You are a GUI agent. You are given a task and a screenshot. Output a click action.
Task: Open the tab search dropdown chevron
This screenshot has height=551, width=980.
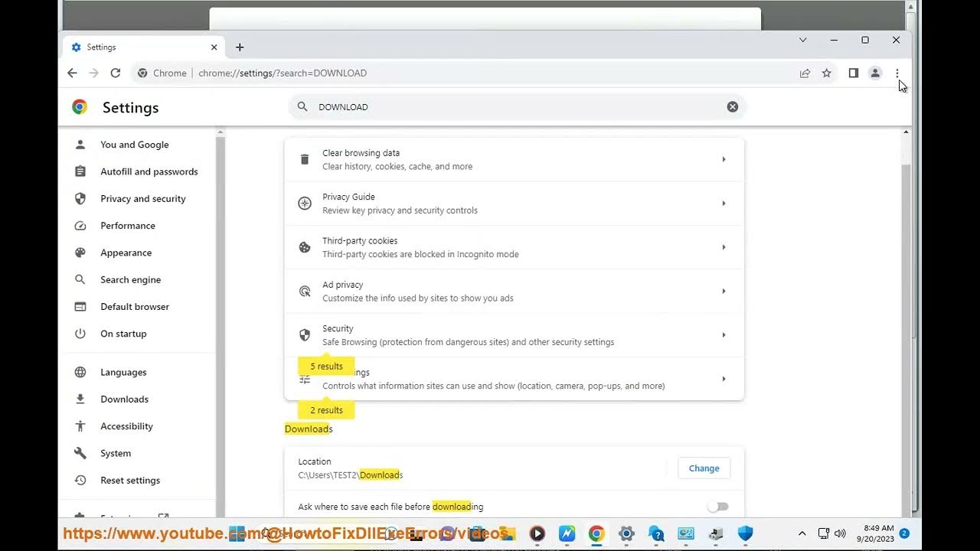[802, 40]
